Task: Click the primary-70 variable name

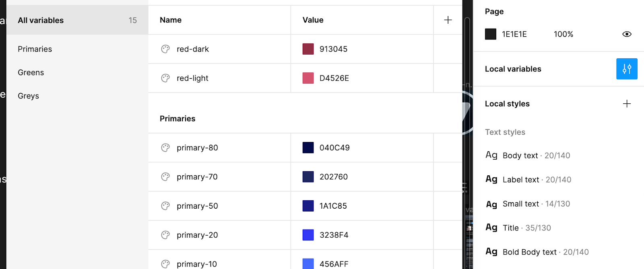Action: (197, 177)
